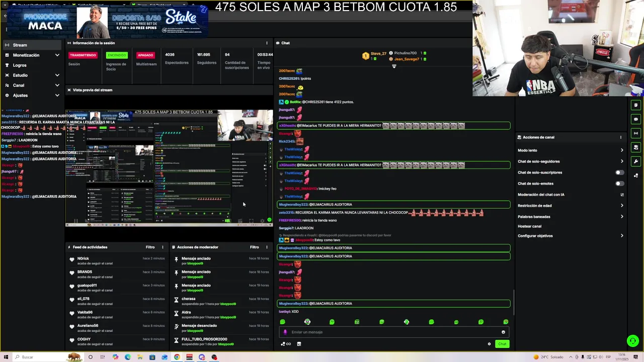Click FULL_TUBO_PROSOR2000 in moderator actions
This screenshot has width=644, height=362.
tap(204, 339)
